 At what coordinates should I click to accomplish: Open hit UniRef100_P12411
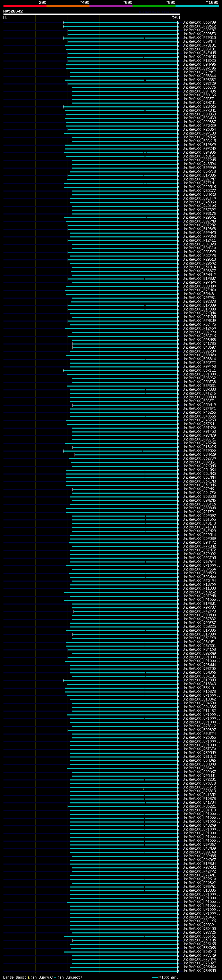(199, 241)
